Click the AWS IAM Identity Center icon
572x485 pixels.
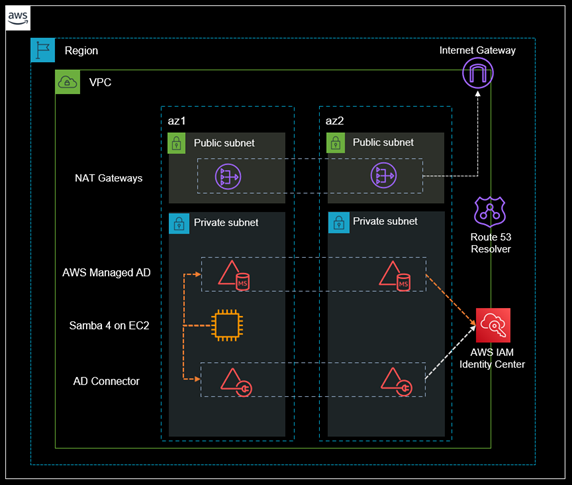pos(493,325)
